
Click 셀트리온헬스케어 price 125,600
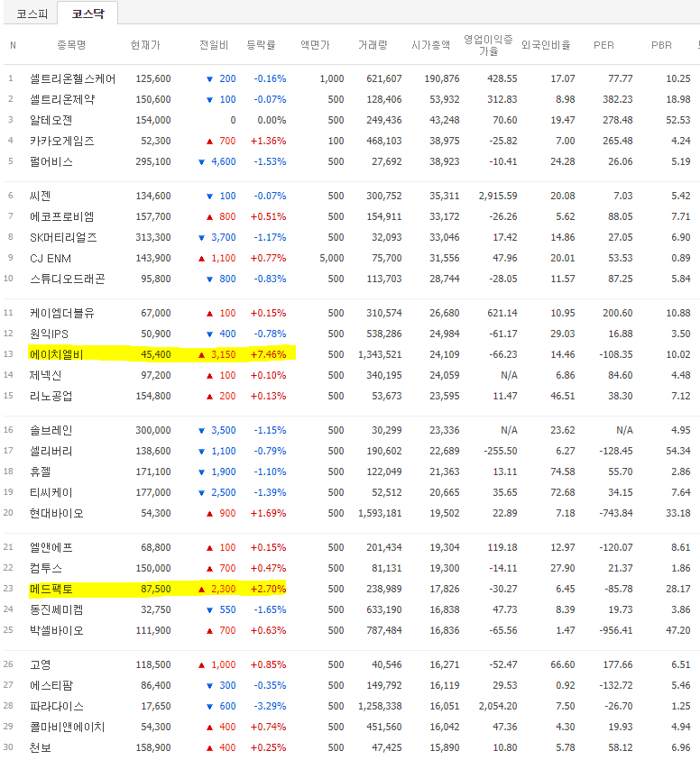click(153, 78)
